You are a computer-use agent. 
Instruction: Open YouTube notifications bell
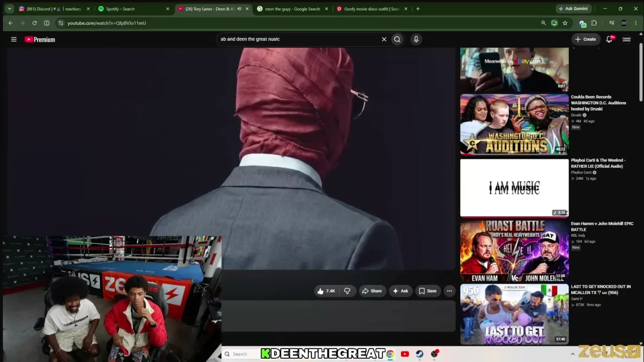tap(609, 39)
